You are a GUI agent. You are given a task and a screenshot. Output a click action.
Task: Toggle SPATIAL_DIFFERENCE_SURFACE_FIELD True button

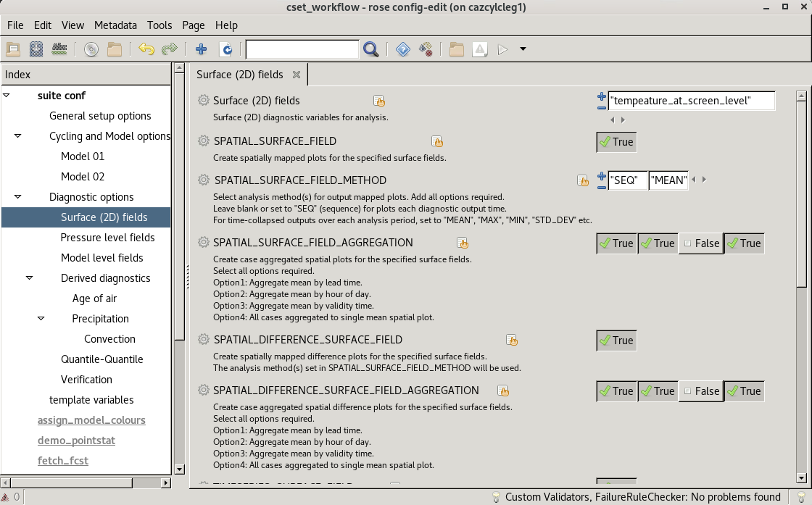(x=616, y=341)
